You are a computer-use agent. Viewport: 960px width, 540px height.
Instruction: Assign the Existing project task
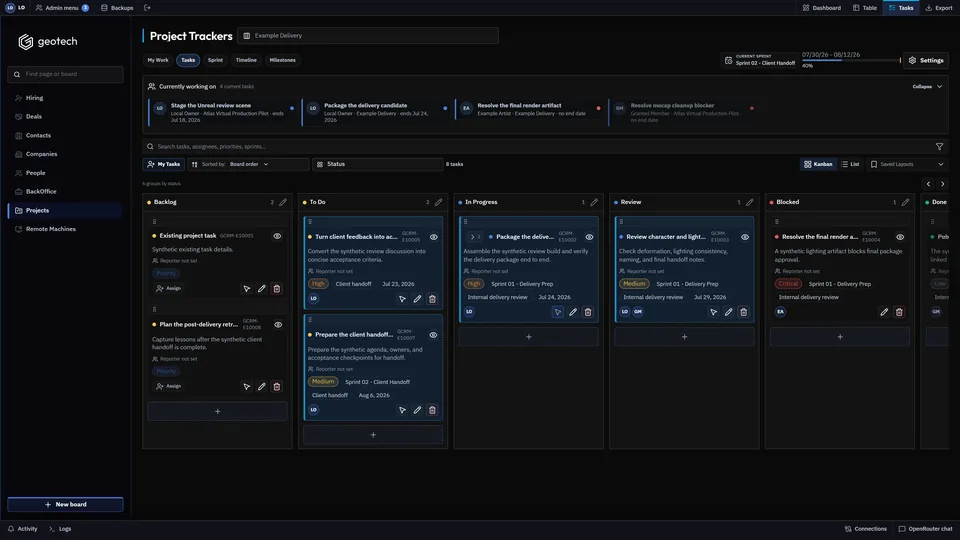pos(169,288)
